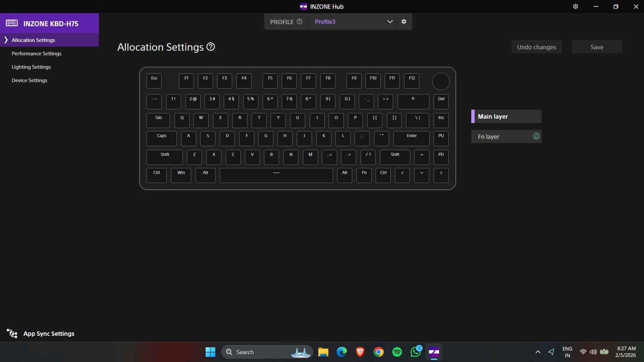Viewport: 644px width, 362px height.
Task: Click the INZONE KBD-H75 keyboard device icon
Action: 12,23
